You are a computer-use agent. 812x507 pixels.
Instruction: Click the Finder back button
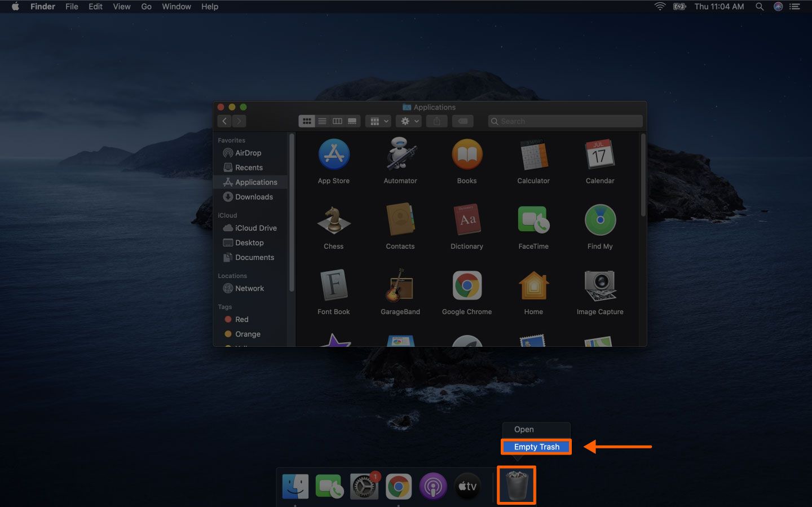(224, 121)
